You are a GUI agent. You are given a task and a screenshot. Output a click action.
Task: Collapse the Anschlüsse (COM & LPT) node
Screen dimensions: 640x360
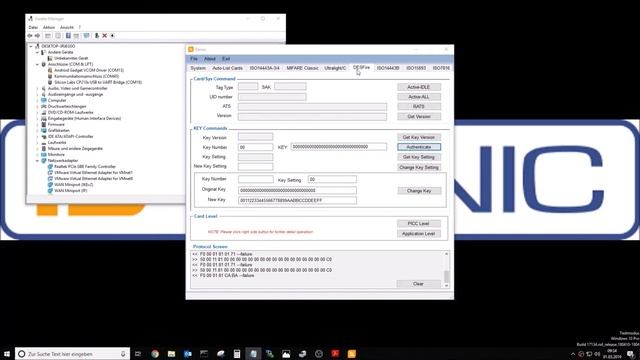coord(37,64)
